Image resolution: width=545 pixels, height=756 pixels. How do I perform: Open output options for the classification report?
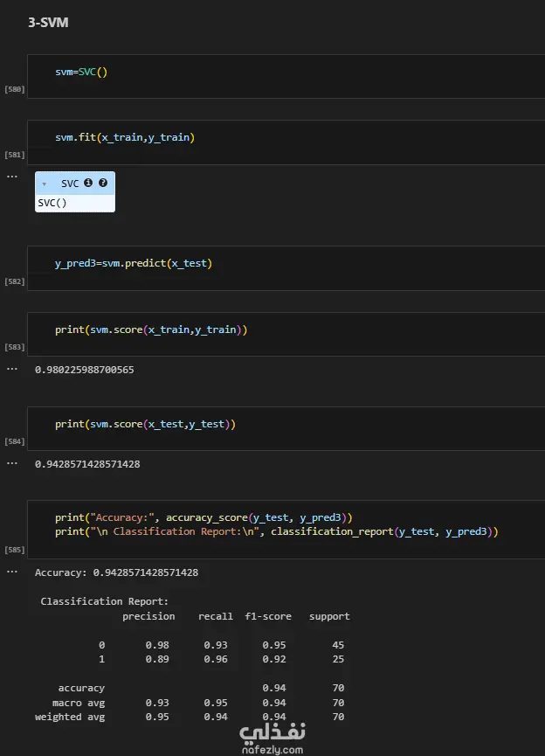click(x=12, y=572)
